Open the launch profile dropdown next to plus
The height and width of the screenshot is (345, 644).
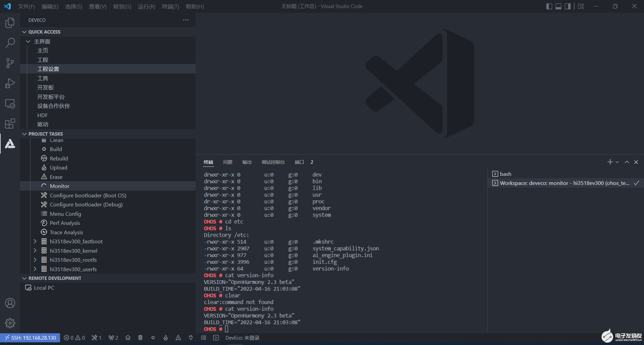pyautogui.click(x=617, y=162)
